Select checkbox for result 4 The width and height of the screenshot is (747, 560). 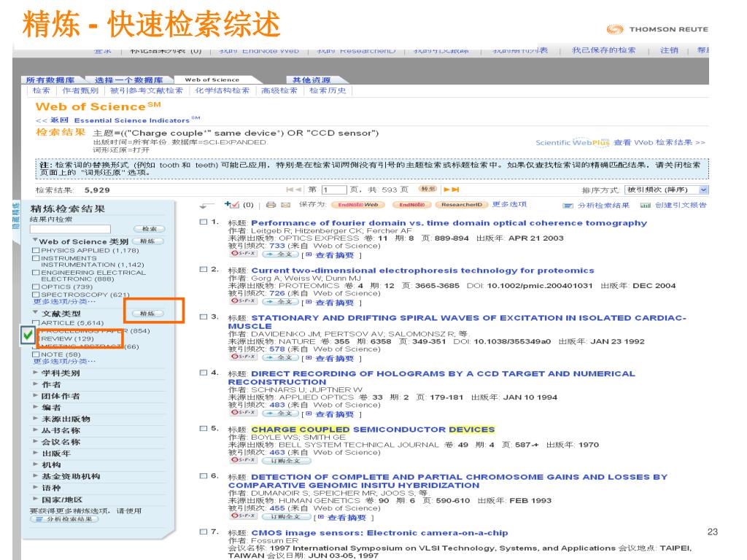tap(204, 373)
